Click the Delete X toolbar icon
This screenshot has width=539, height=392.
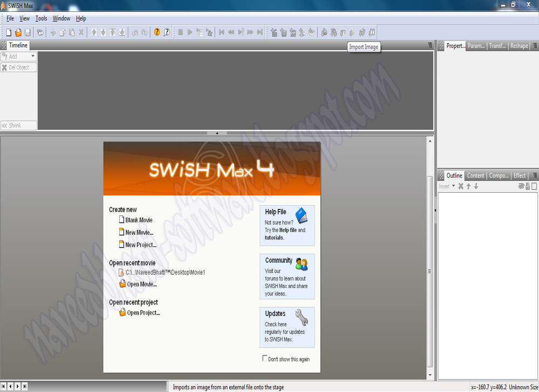click(81, 32)
